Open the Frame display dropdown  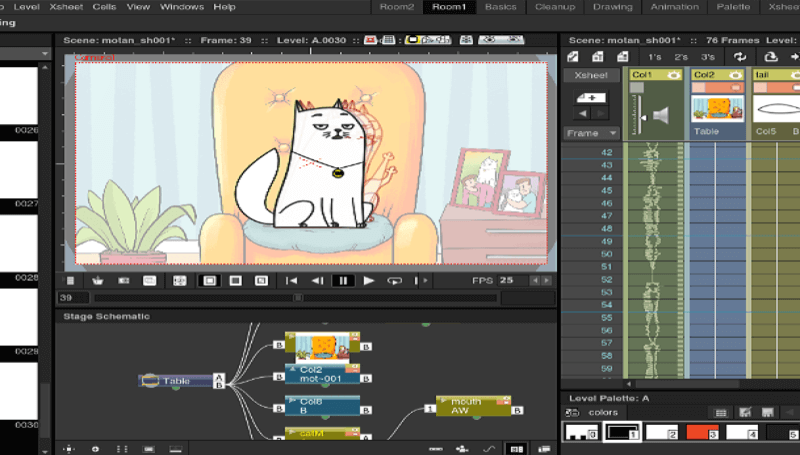pos(590,133)
